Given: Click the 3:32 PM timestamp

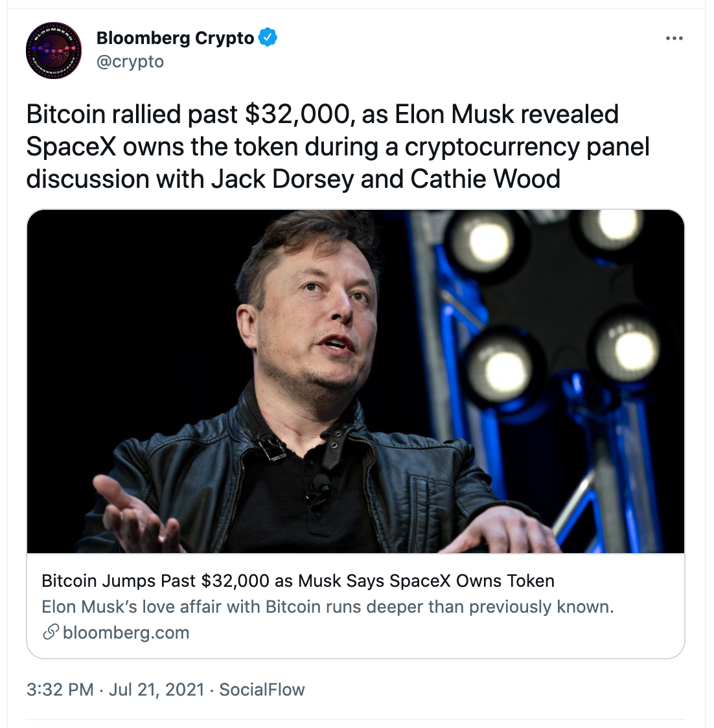Looking at the screenshot, I should tap(60, 690).
